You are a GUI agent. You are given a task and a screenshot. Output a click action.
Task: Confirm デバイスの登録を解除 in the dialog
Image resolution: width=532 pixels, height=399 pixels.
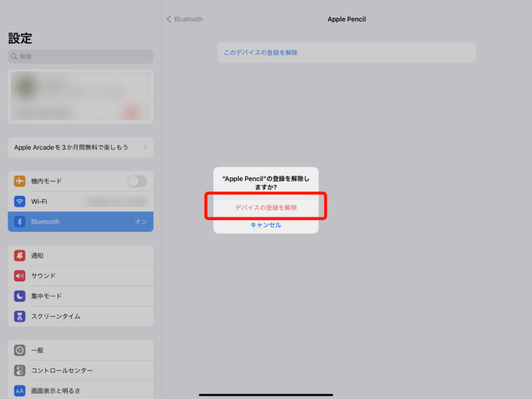click(x=265, y=207)
